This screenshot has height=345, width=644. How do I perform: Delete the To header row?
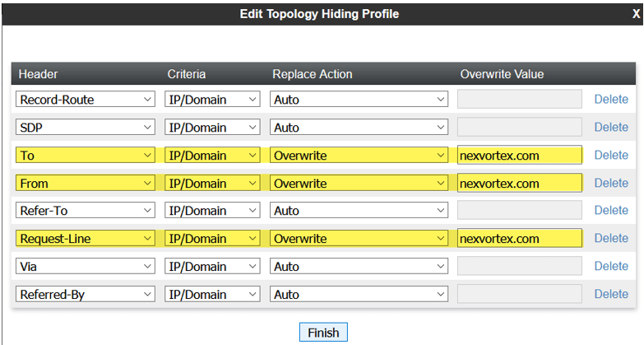(611, 155)
